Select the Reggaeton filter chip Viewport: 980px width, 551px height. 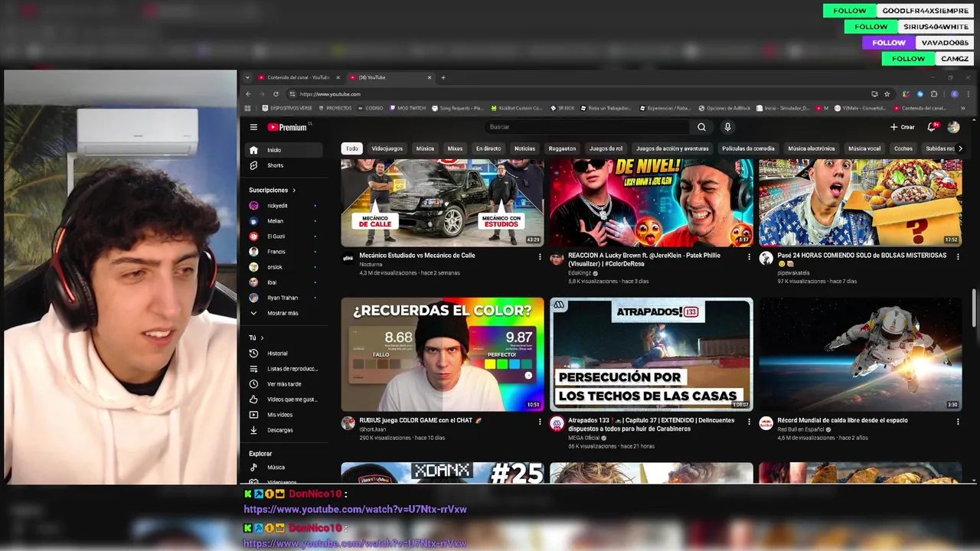pyautogui.click(x=562, y=148)
